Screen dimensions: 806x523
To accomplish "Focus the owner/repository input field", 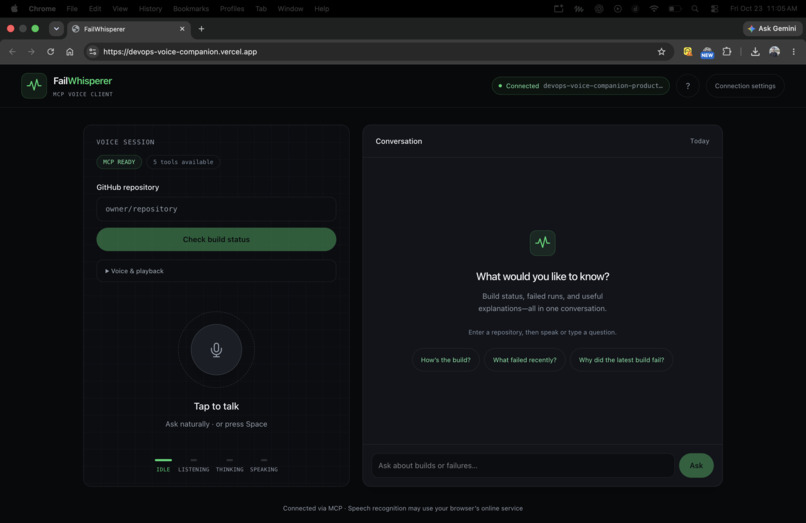I will click(x=216, y=209).
